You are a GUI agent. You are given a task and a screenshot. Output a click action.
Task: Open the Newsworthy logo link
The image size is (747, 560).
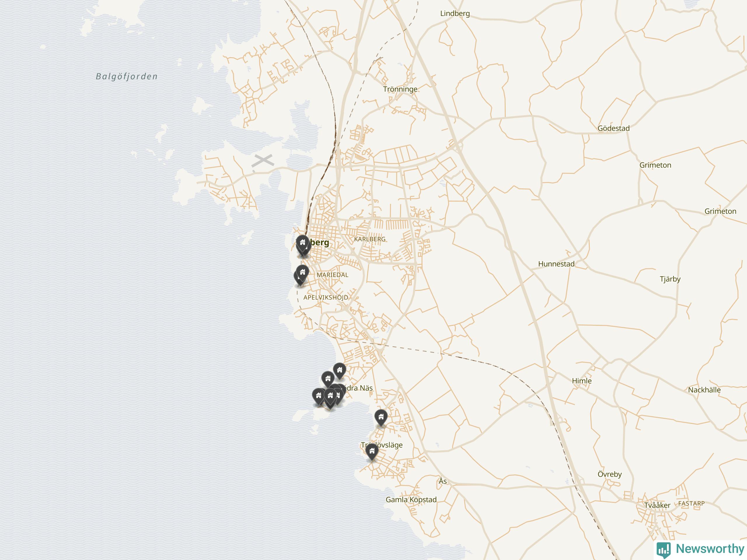[700, 549]
